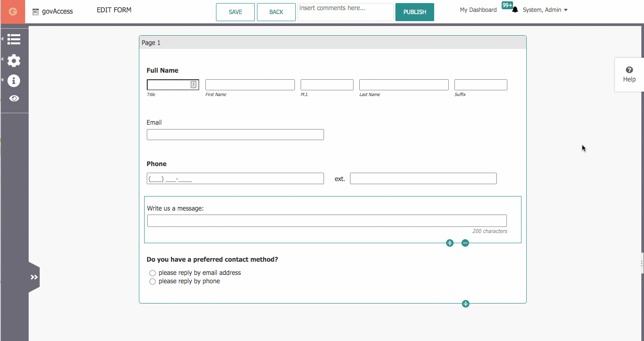
Task: Go to My Dashboard
Action: [478, 9]
